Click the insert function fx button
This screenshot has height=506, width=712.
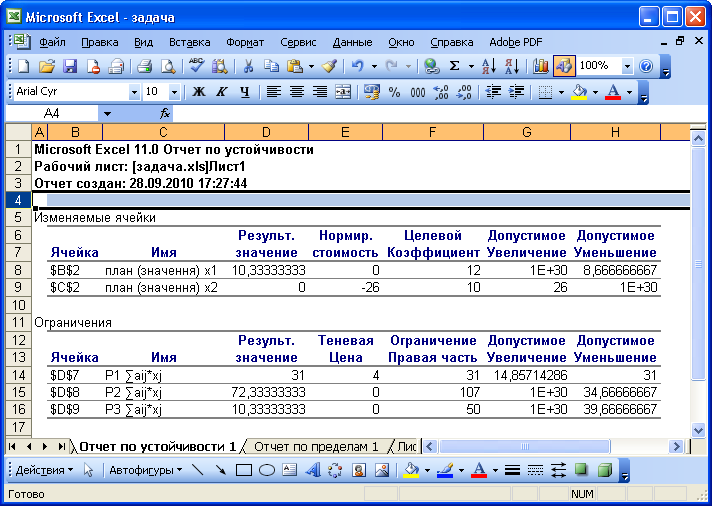click(x=165, y=114)
